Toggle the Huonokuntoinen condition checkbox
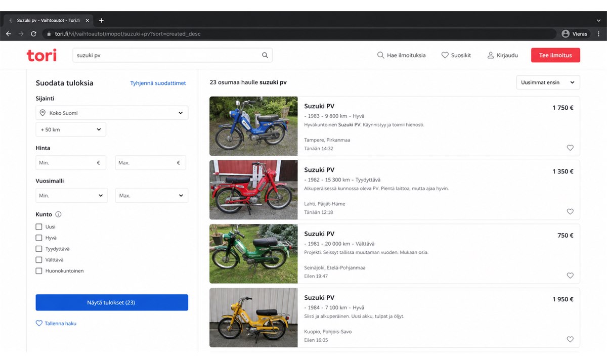Image resolution: width=607 pixels, height=364 pixels. coord(39,271)
